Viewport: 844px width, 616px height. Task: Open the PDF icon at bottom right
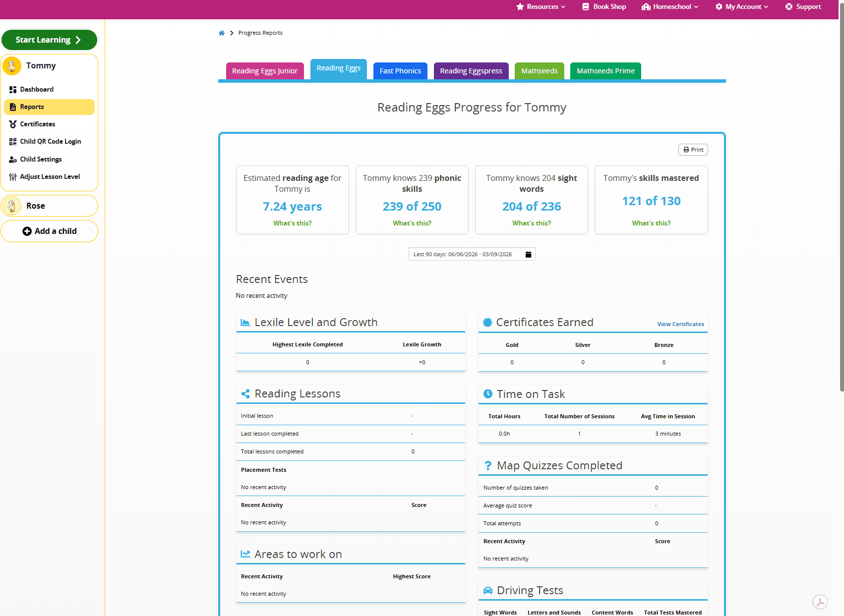pyautogui.click(x=820, y=602)
